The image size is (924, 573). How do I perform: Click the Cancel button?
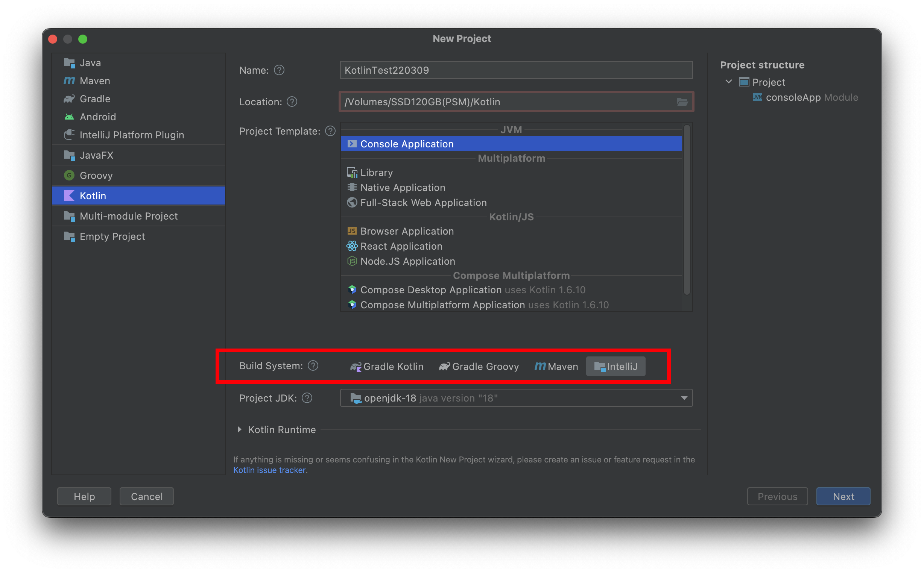click(147, 496)
